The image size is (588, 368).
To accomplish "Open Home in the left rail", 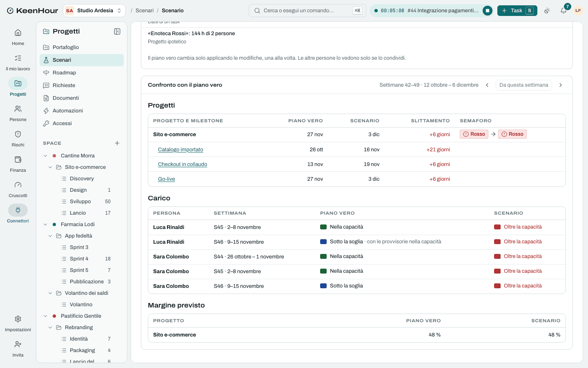I will (18, 37).
